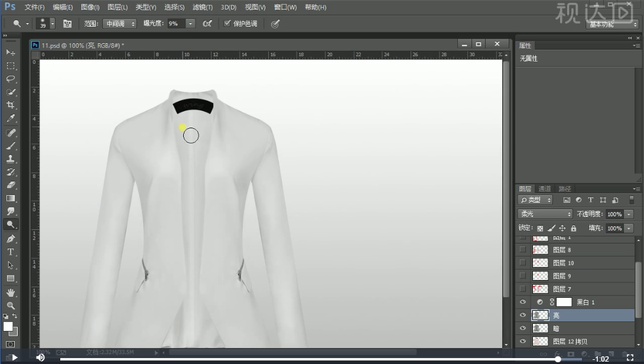Open the 不透明度 opacity arrow
Viewport: 644px width, 364px height.
coord(629,214)
